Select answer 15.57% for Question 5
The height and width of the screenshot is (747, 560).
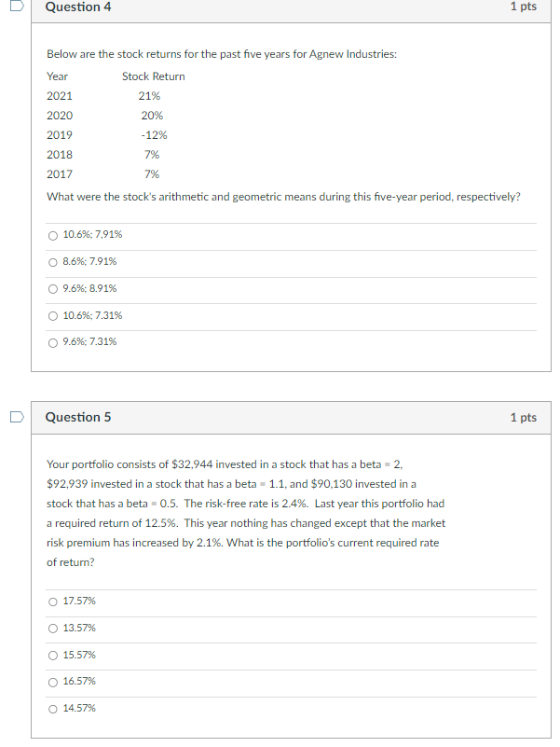[x=53, y=656]
